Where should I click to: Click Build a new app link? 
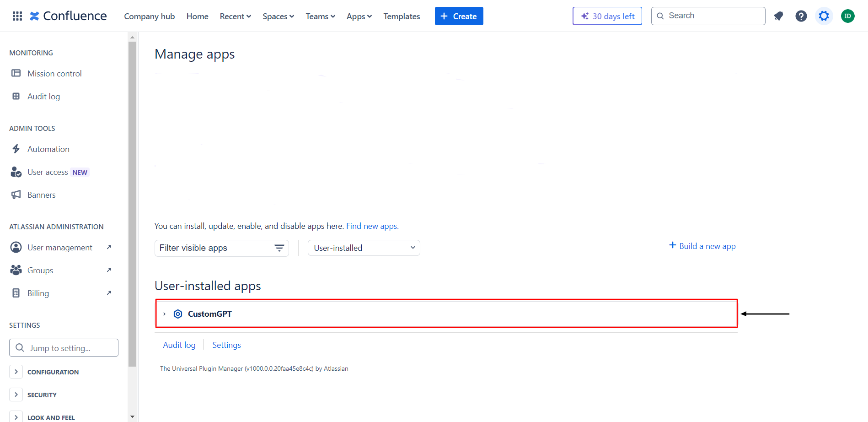(707, 246)
